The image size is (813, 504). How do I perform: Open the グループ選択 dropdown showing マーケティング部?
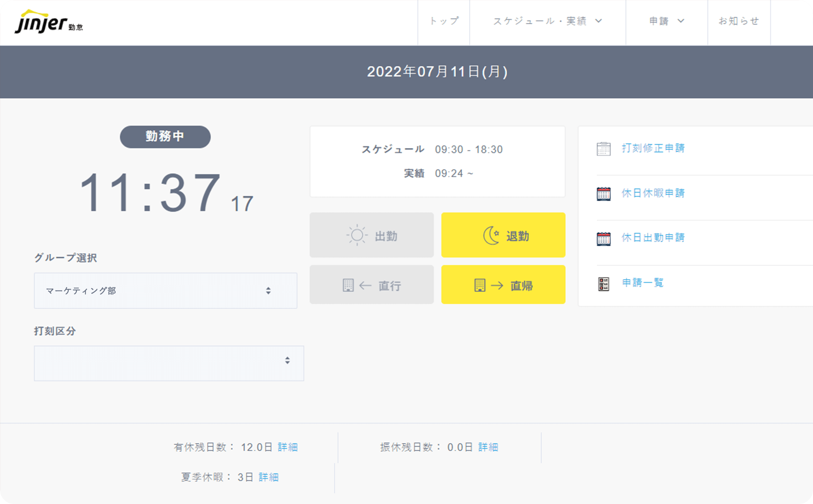(x=165, y=291)
